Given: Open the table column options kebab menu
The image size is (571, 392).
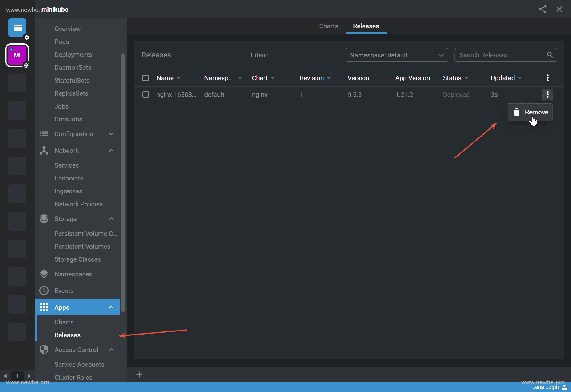Looking at the screenshot, I should tap(547, 78).
